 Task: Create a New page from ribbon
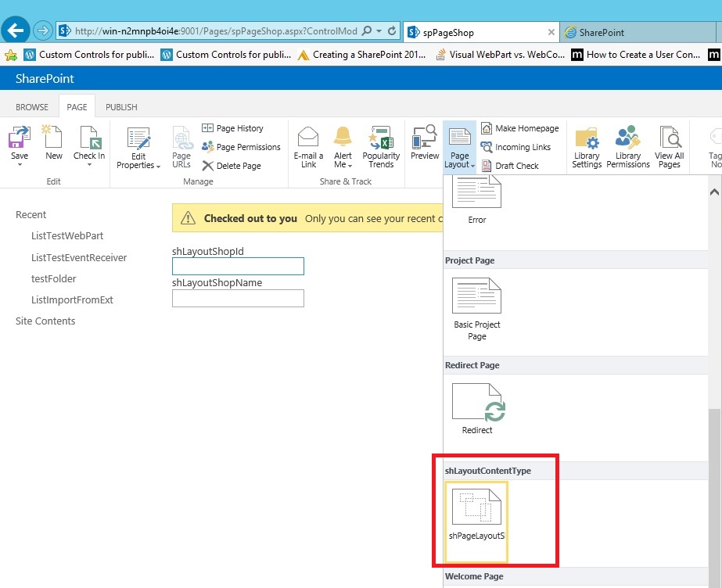pyautogui.click(x=53, y=142)
